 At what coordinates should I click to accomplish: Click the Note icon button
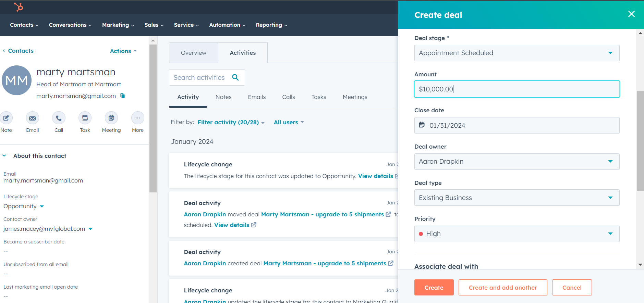6,118
